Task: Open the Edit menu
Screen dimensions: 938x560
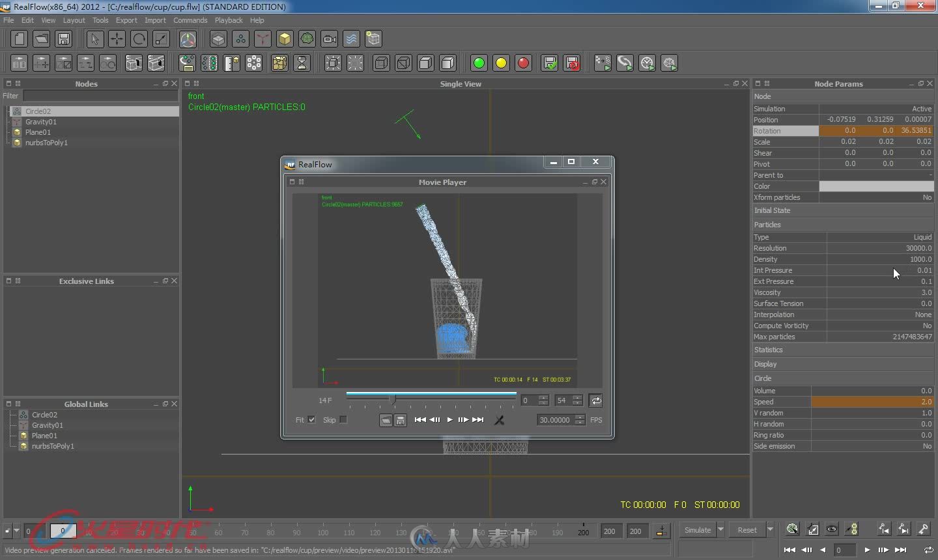Action: [27, 20]
